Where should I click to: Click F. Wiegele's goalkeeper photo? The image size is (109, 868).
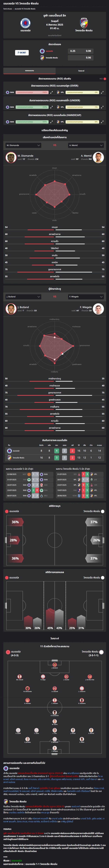(98, 309)
